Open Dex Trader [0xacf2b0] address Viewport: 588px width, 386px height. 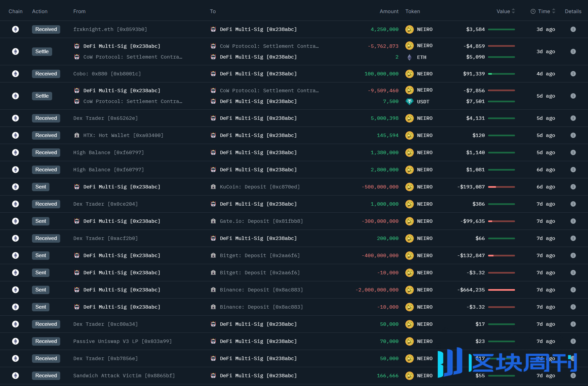click(106, 238)
